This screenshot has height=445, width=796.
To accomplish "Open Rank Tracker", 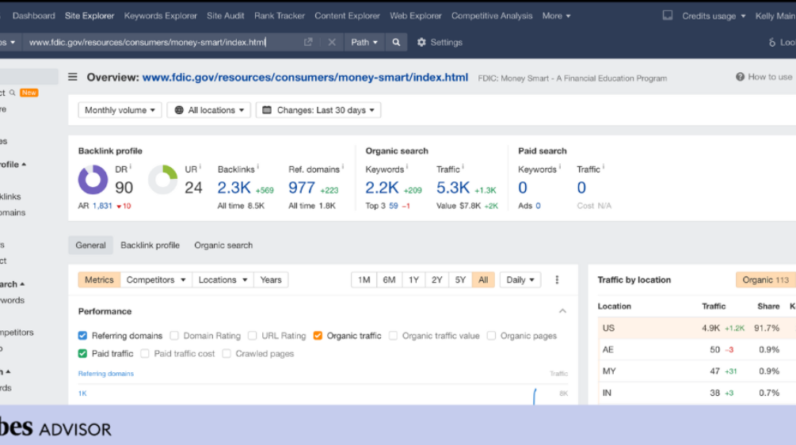I will (279, 16).
